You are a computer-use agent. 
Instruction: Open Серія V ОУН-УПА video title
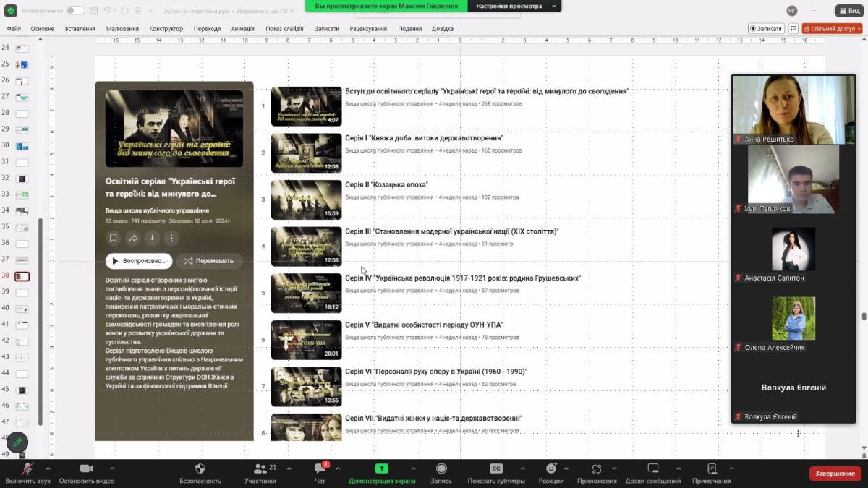point(424,325)
